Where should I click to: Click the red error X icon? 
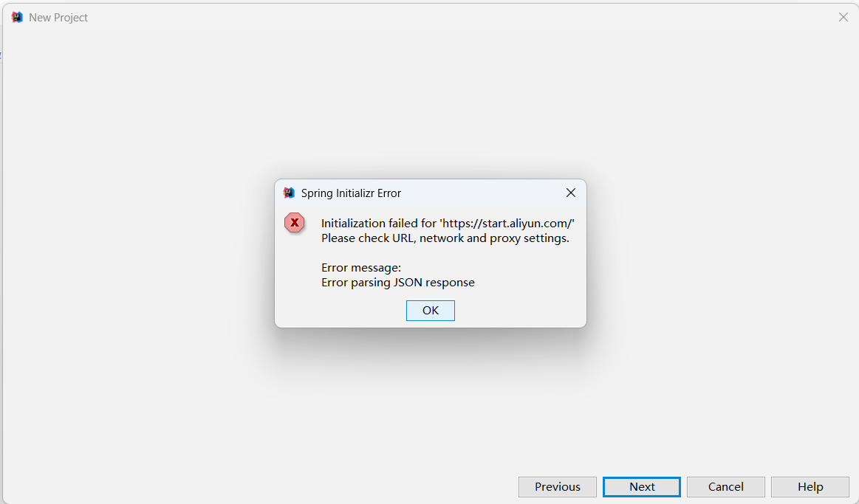click(294, 223)
